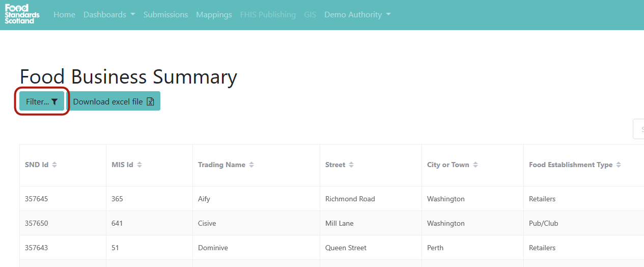Select SND Id cell 357650
644x267 pixels.
point(37,224)
